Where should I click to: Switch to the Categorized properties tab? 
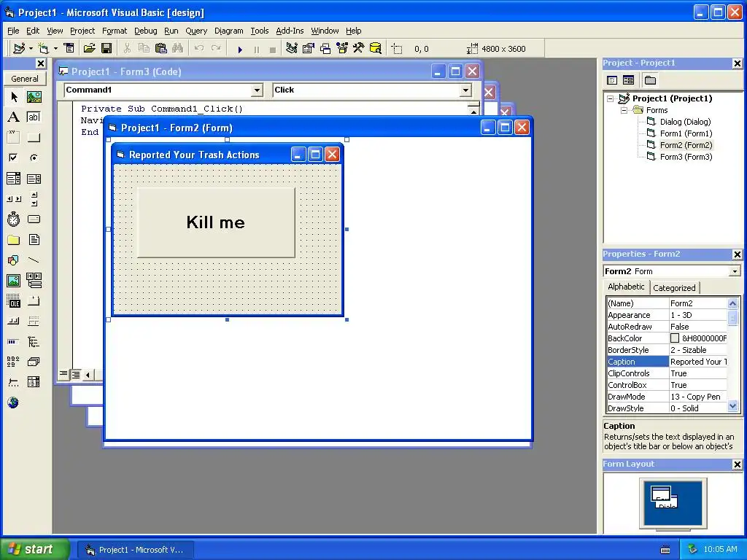pos(674,287)
